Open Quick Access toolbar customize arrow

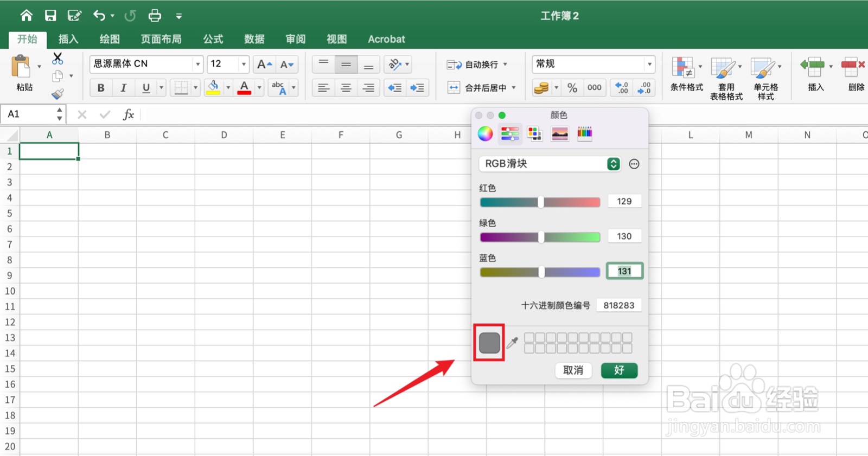179,16
